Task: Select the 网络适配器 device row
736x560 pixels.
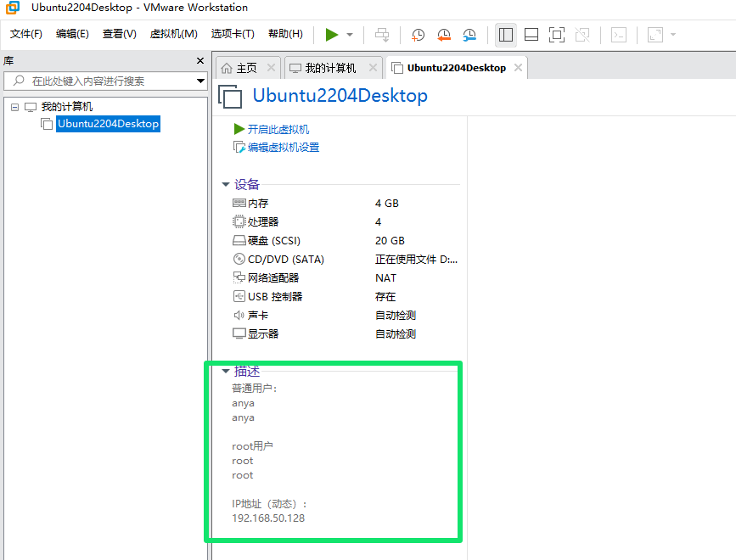Action: (272, 277)
